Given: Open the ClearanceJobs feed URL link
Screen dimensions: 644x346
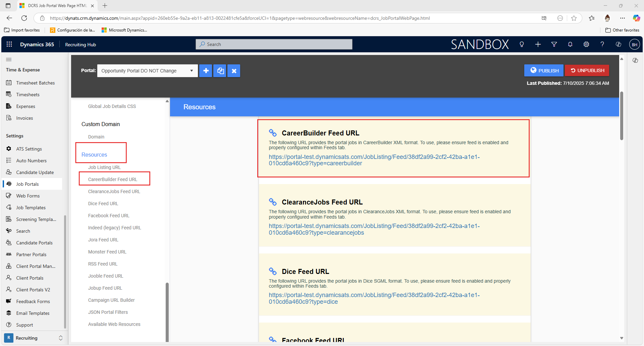Looking at the screenshot, I should (x=374, y=229).
